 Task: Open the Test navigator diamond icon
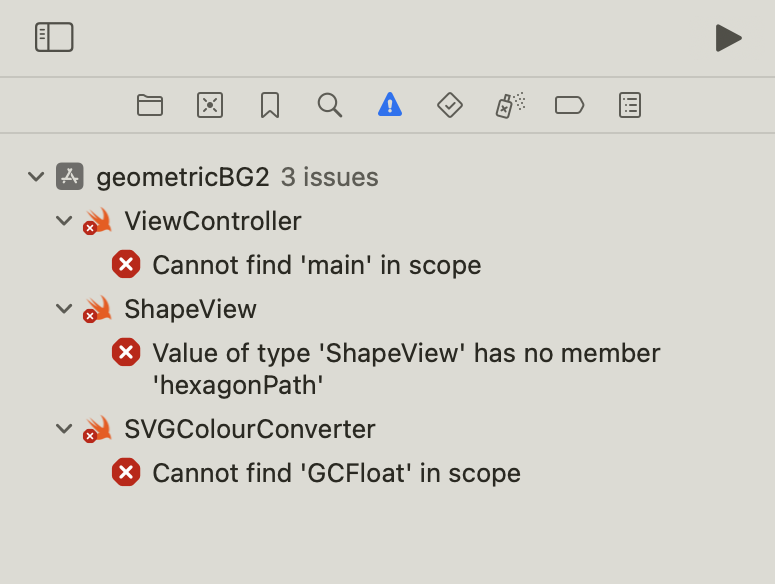450,105
